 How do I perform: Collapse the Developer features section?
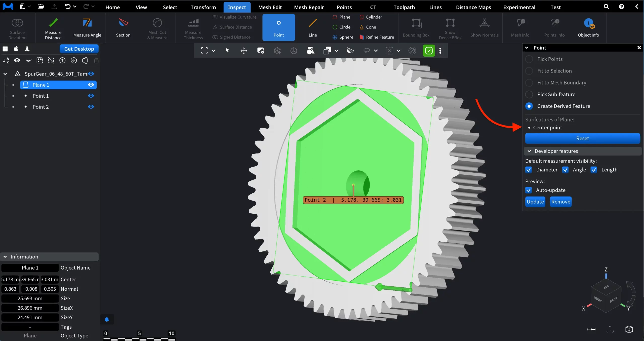[529, 151]
